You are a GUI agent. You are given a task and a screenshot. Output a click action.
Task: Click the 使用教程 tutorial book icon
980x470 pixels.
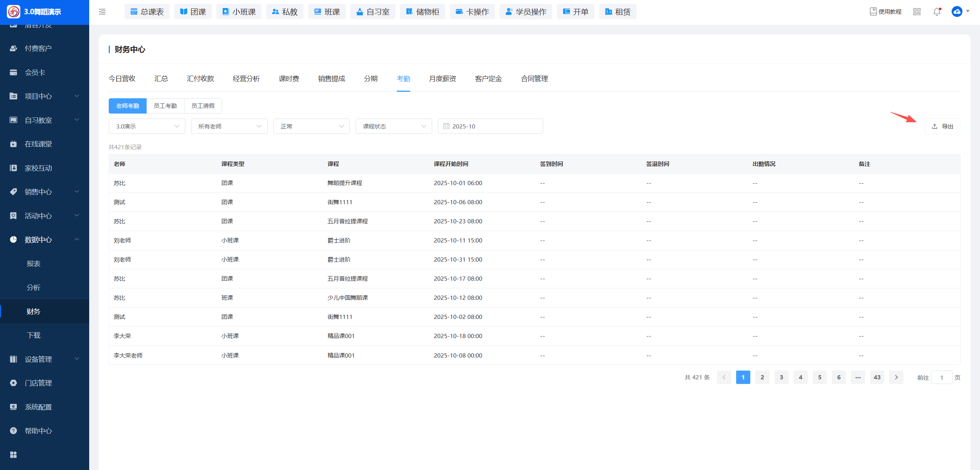(873, 12)
